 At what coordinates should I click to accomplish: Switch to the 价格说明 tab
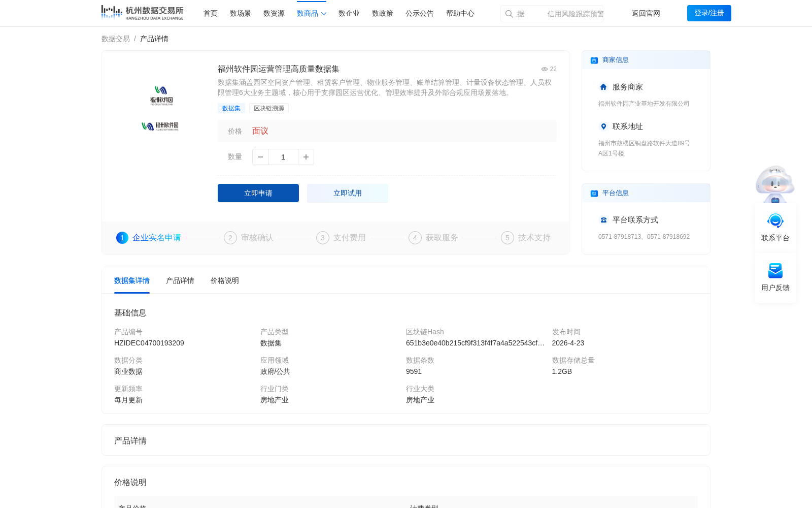pyautogui.click(x=225, y=280)
